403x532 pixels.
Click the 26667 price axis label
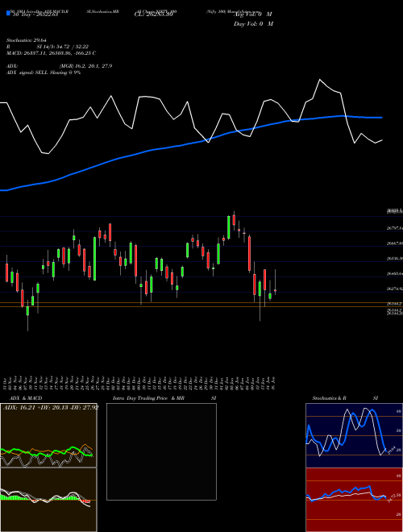394,243
